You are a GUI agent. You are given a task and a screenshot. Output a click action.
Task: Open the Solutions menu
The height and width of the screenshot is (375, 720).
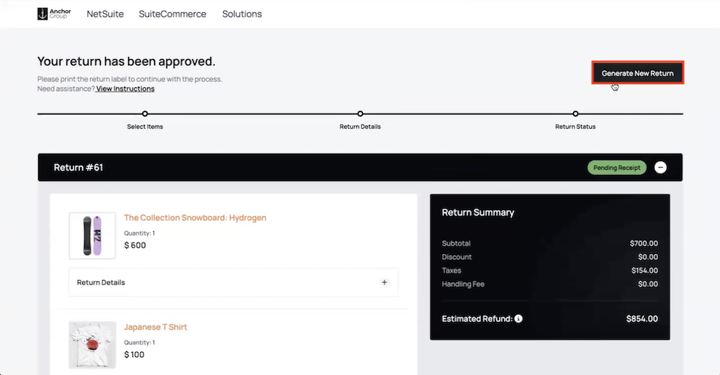[242, 14]
